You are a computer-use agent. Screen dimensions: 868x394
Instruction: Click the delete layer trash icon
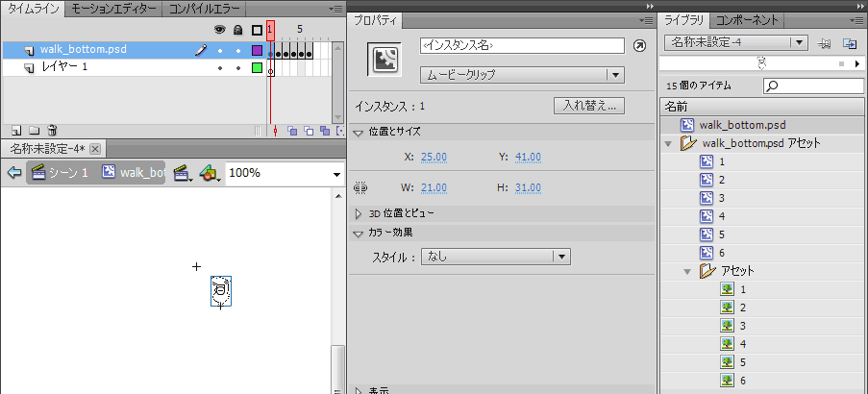pyautogui.click(x=52, y=130)
